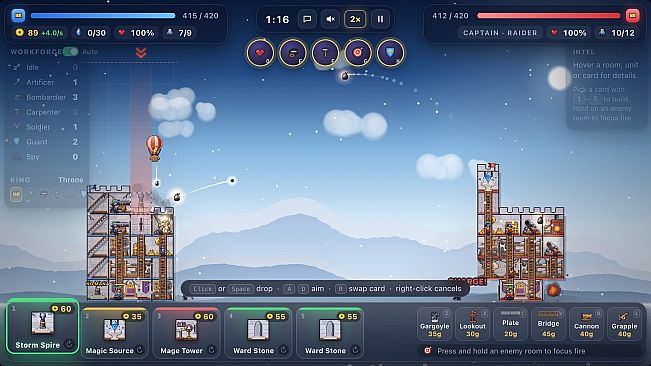Click the red double-chevron drop marker

(x=141, y=53)
